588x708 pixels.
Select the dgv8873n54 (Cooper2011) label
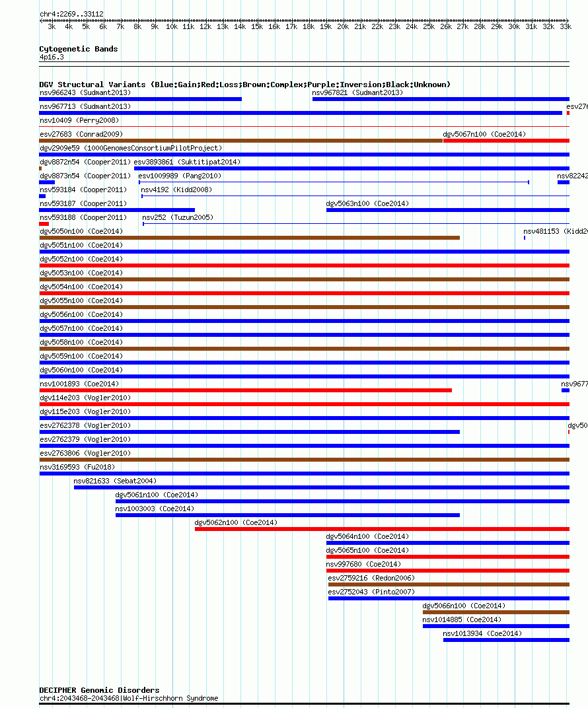pos(85,176)
